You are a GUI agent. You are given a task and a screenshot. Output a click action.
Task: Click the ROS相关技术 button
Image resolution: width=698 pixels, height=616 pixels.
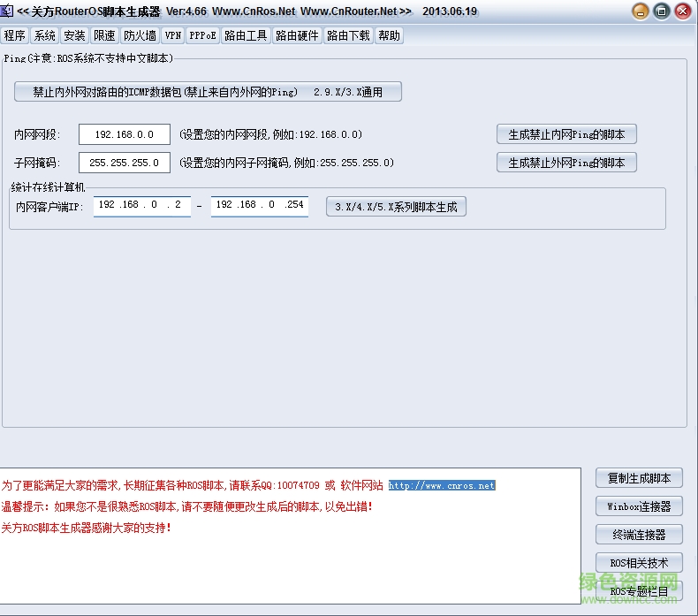pyautogui.click(x=639, y=563)
